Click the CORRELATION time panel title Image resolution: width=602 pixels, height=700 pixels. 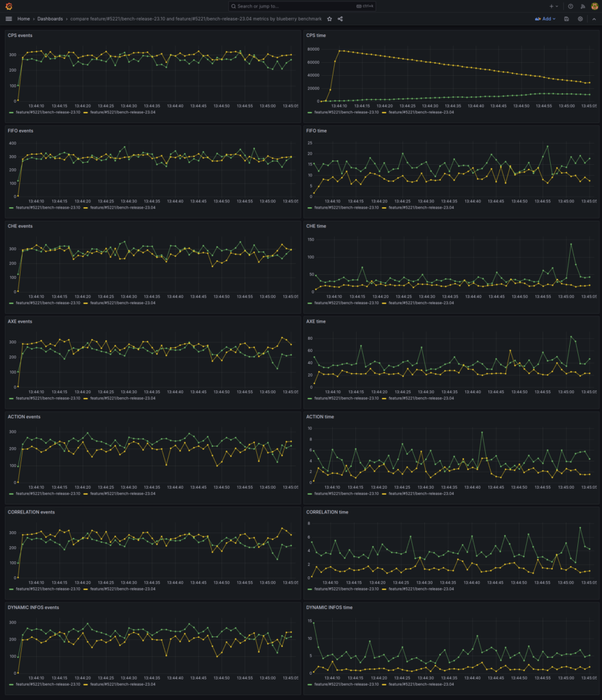click(x=327, y=512)
